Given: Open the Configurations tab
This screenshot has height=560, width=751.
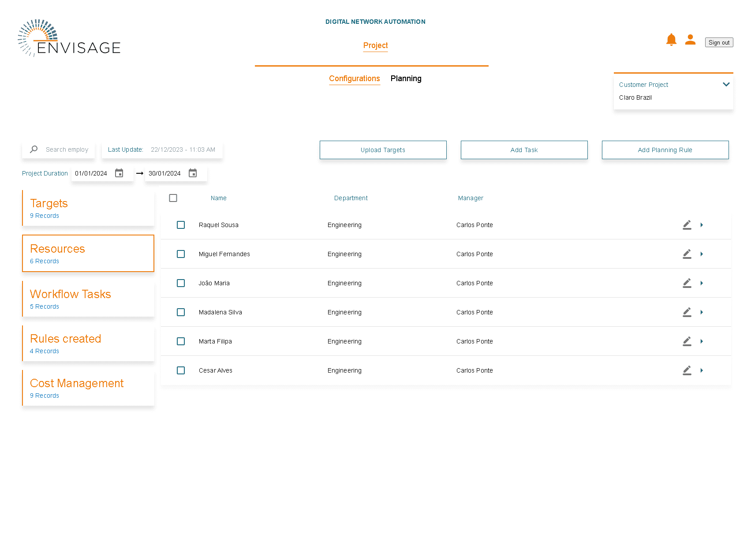Looking at the screenshot, I should click(x=354, y=78).
